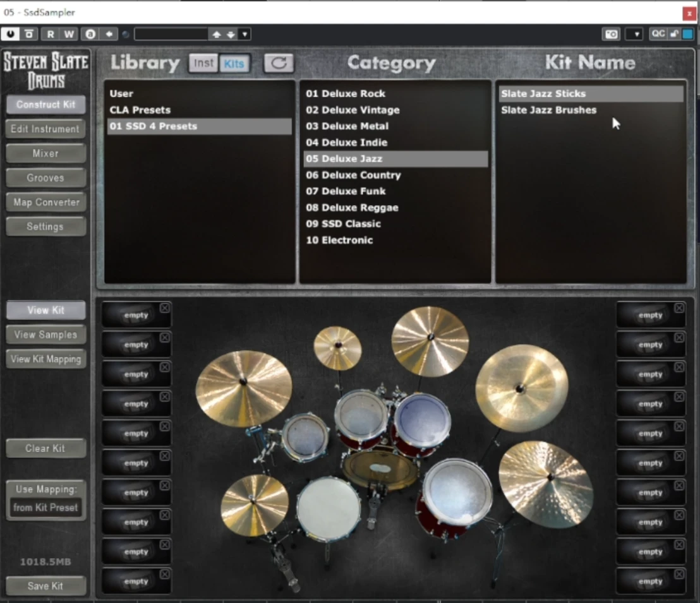Screen dimensions: 700x603
Task: Select the Slate Jazz Brushes kit
Action: [x=591, y=110]
